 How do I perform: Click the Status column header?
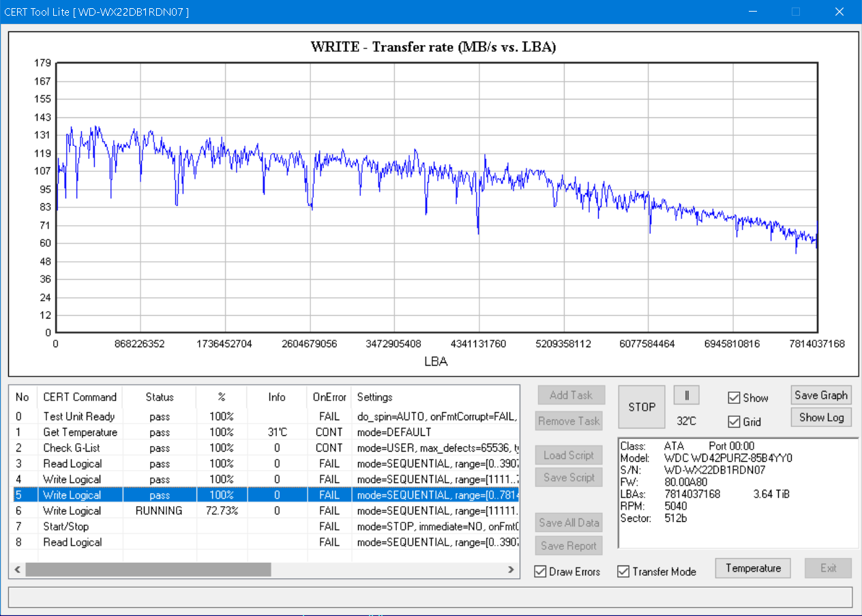[160, 397]
